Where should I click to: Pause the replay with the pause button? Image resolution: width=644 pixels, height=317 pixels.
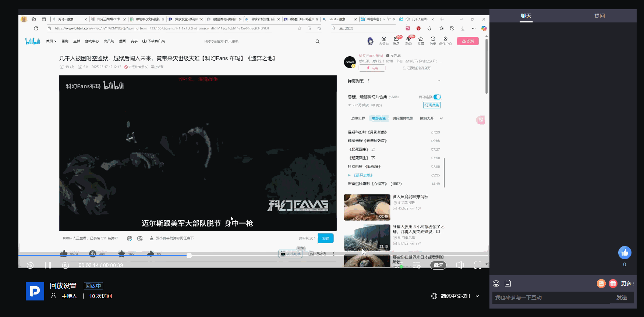tap(48, 265)
